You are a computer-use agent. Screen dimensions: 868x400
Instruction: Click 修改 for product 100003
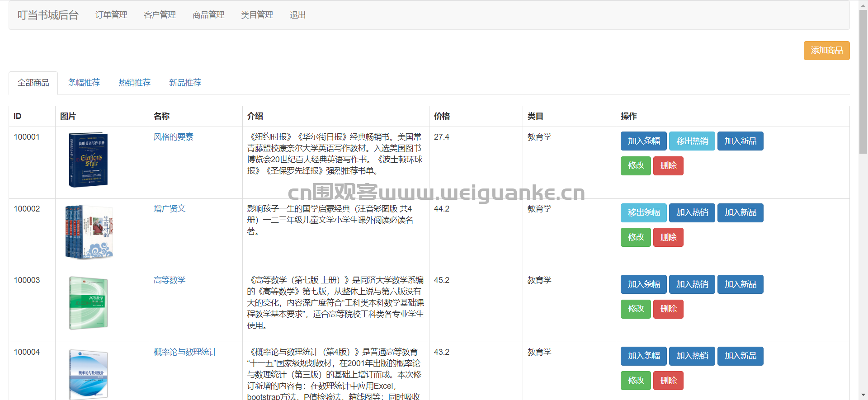point(636,309)
